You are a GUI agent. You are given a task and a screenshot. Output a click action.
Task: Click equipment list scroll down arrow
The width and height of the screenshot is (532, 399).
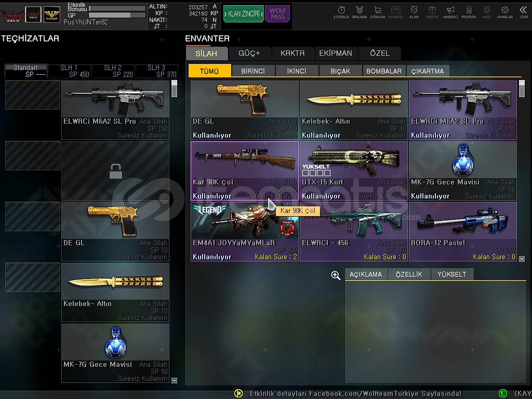coord(174,380)
